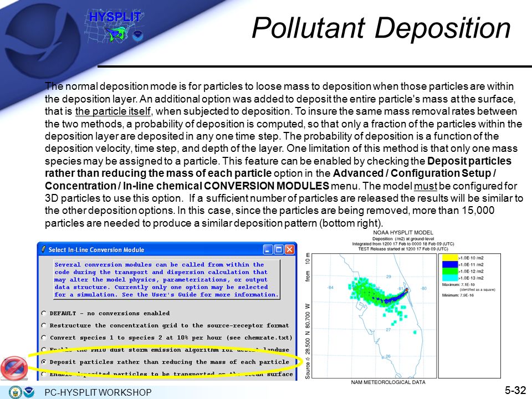Click the blue conversion modules description box
Screen dimensions: 532x399
pyautogui.click(x=167, y=279)
